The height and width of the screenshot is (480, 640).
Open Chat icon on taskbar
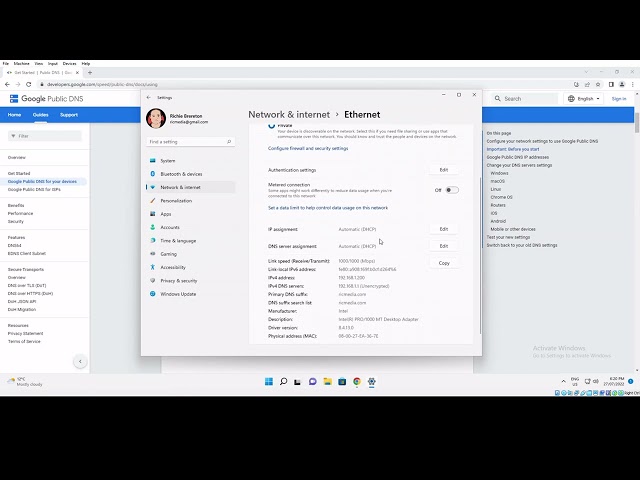tap(313, 381)
